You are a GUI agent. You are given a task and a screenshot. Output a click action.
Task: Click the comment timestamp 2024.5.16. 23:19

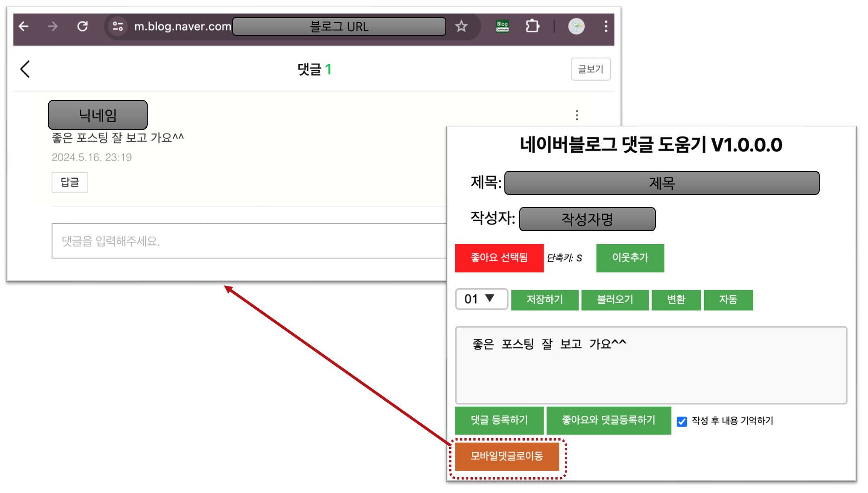(x=91, y=157)
